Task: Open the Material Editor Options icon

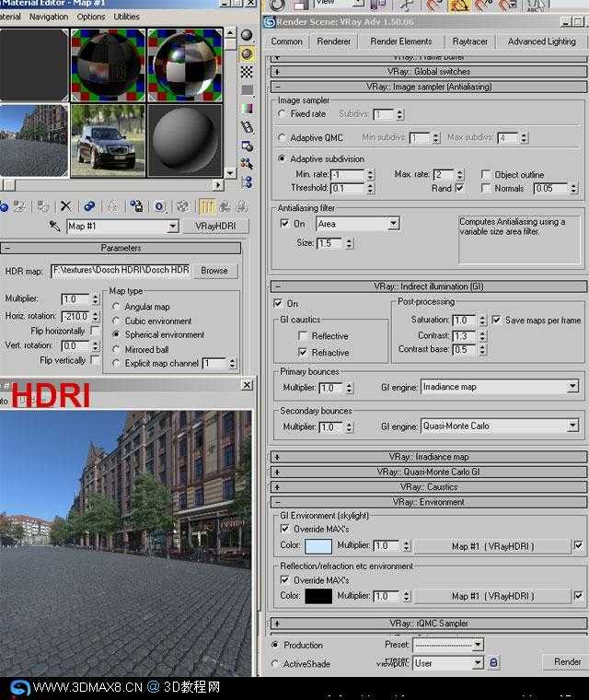Action: [x=247, y=146]
